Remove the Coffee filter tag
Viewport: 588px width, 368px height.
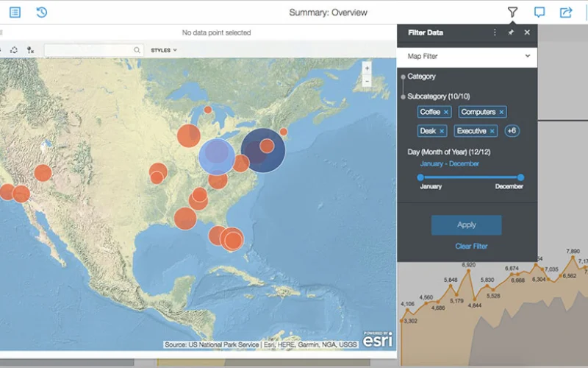tap(446, 113)
